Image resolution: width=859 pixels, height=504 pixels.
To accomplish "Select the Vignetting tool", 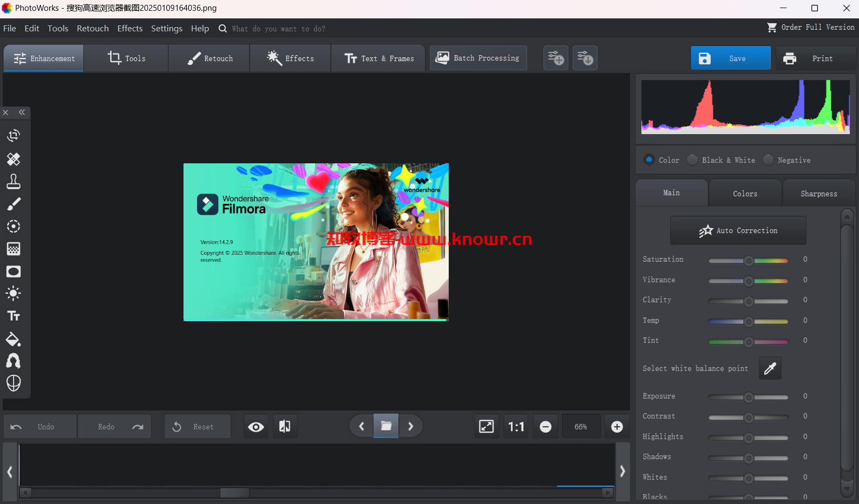I will tap(14, 271).
